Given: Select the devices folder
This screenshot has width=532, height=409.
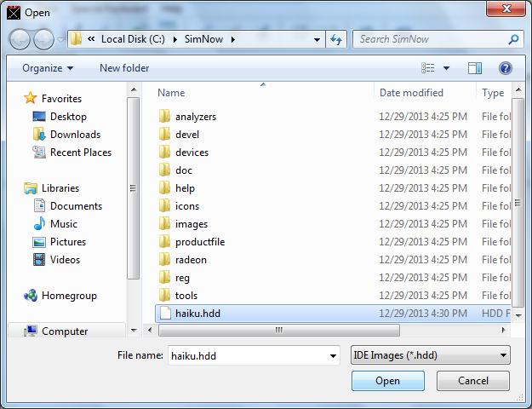Looking at the screenshot, I should [x=192, y=153].
